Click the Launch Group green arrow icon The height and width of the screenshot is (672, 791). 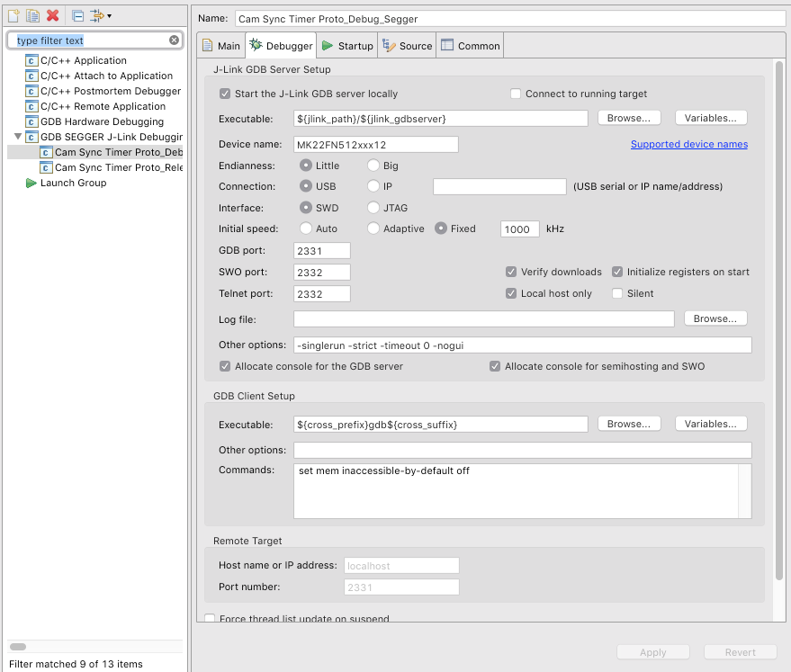tap(31, 183)
